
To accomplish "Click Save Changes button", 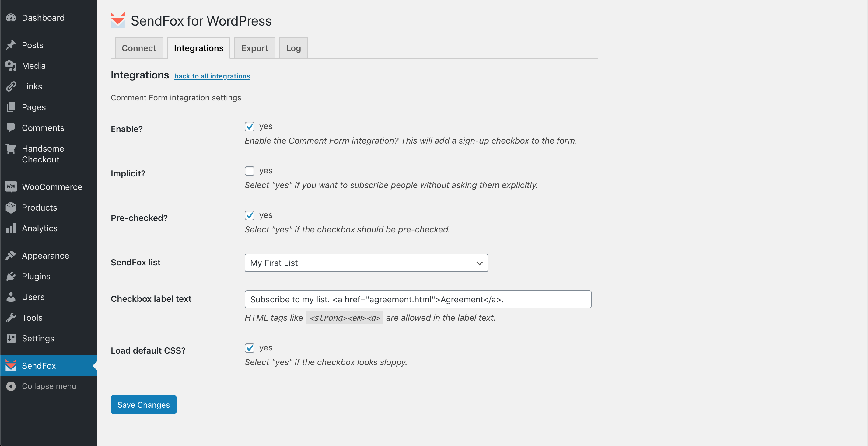I will click(x=143, y=404).
